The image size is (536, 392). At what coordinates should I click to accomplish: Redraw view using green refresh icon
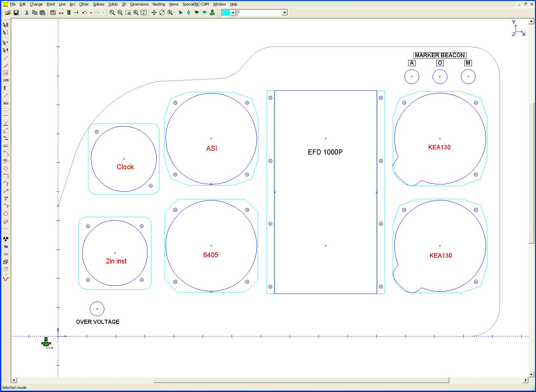(x=144, y=13)
